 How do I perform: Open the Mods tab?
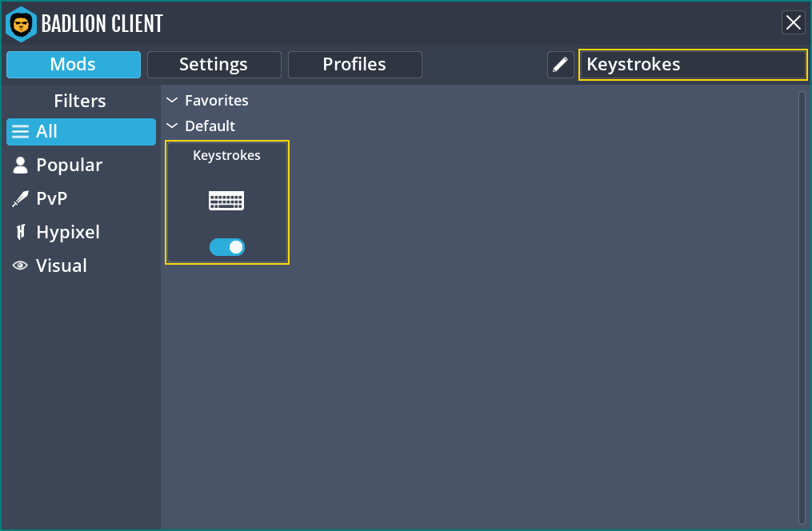(x=74, y=65)
